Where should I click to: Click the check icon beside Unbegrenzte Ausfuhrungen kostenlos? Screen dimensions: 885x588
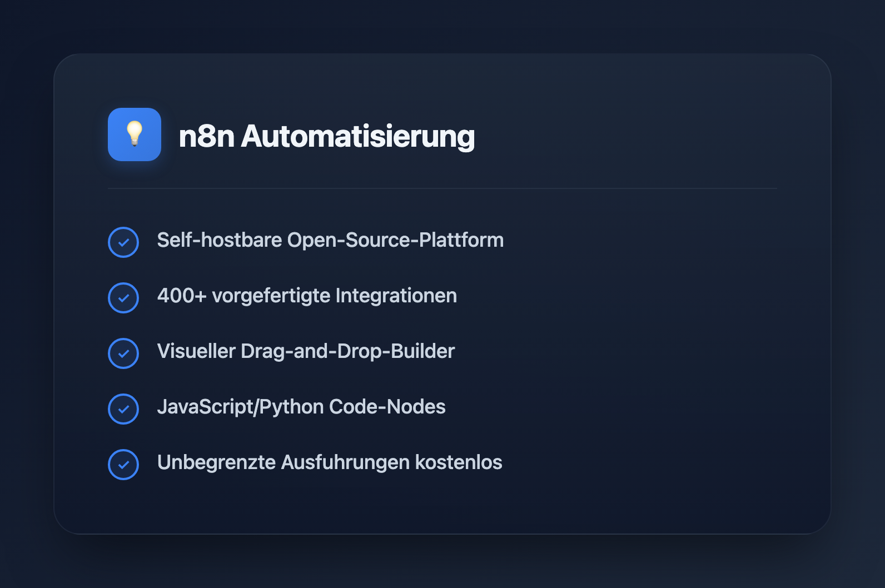click(123, 465)
